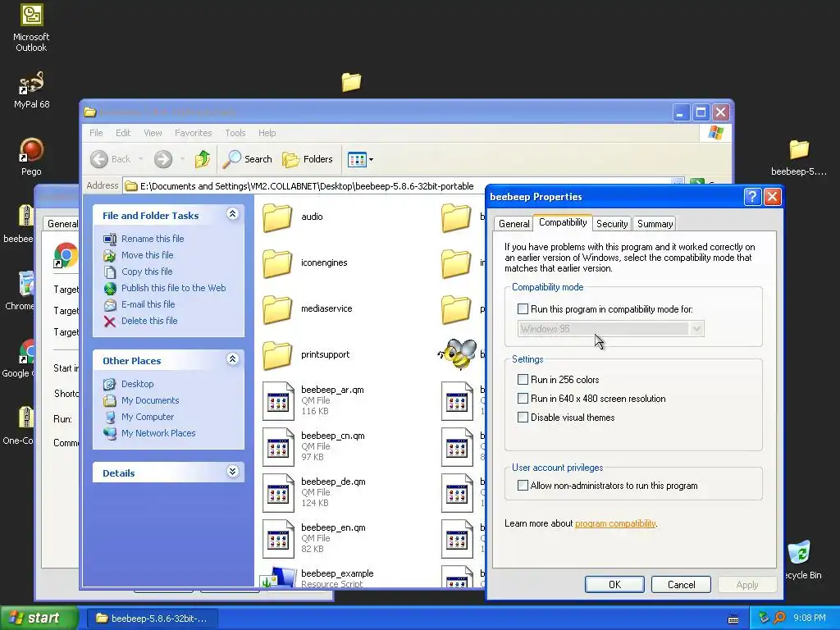Screen dimensions: 840x630
Task: Open the printsupport folder
Action: (x=307, y=354)
